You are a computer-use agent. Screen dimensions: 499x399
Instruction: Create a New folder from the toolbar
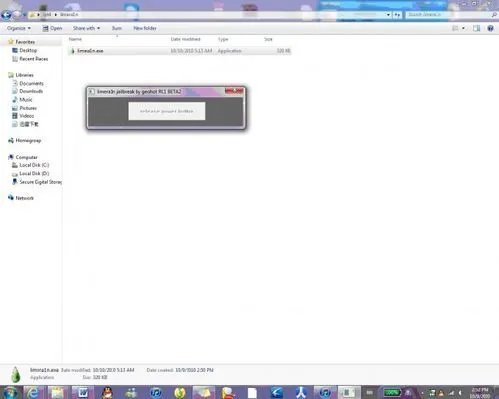145,28
